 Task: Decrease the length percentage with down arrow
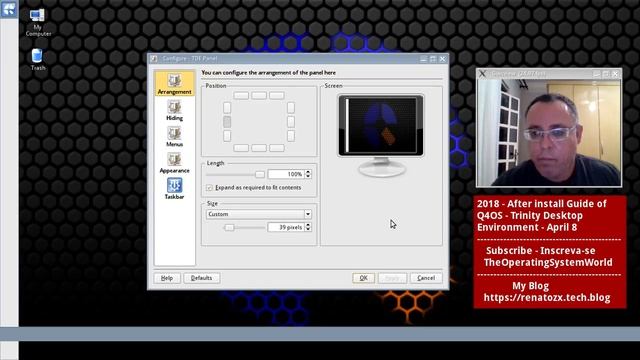coord(308,177)
